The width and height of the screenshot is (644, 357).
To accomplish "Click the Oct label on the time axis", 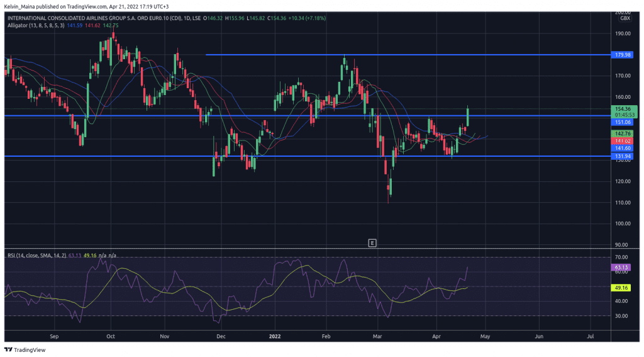I will click(x=111, y=336).
